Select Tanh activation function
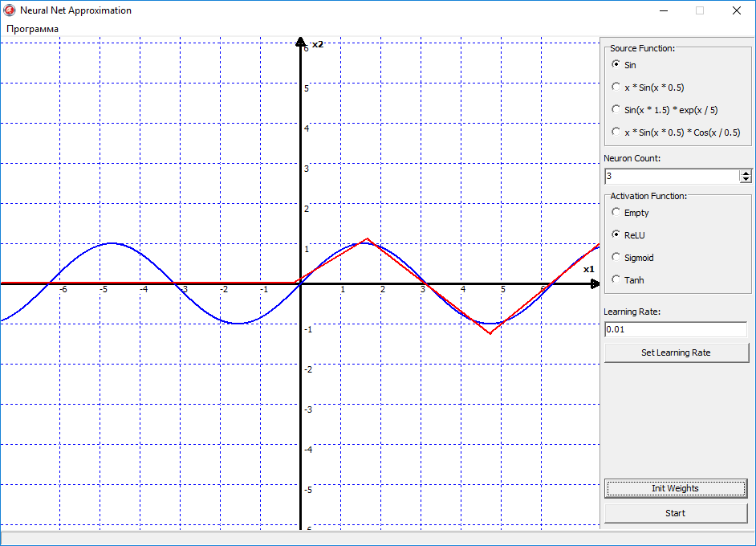 pos(628,279)
